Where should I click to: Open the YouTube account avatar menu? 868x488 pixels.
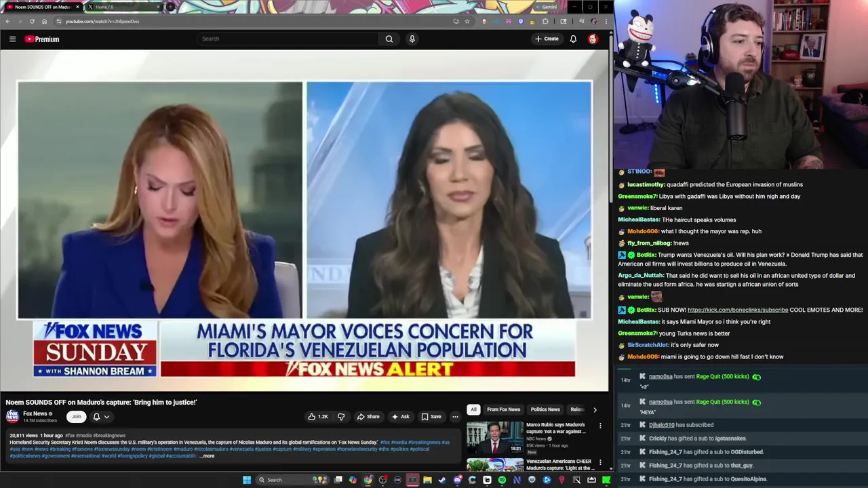point(593,39)
